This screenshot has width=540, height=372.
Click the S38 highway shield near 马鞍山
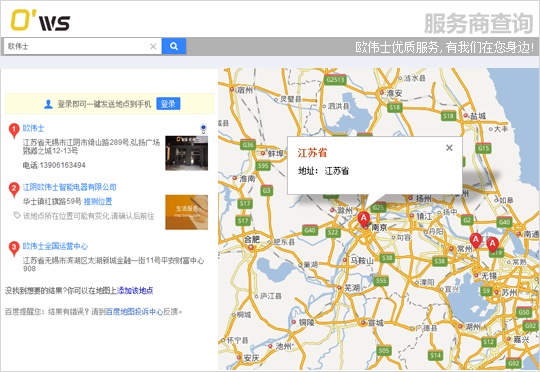coord(386,257)
